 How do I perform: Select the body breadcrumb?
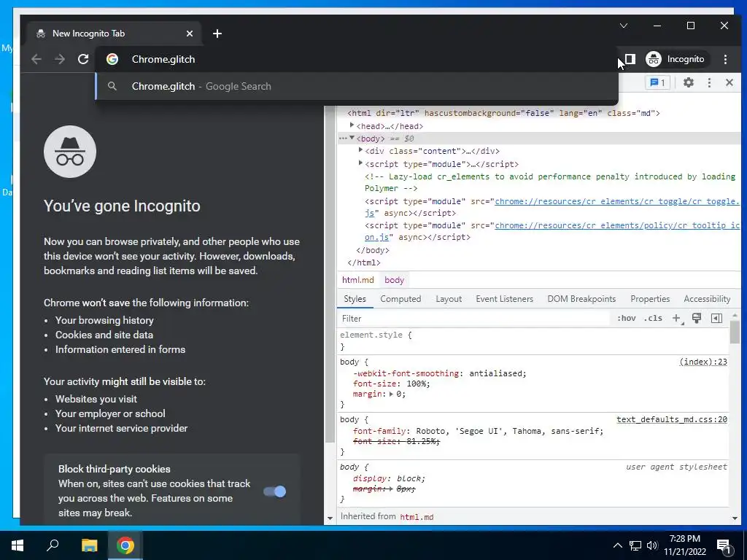coord(394,280)
